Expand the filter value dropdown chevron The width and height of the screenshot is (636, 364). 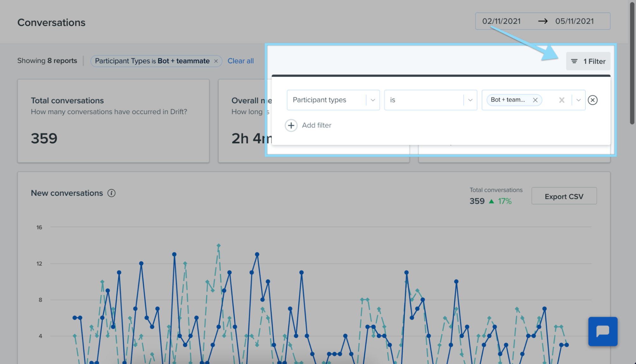click(x=578, y=100)
